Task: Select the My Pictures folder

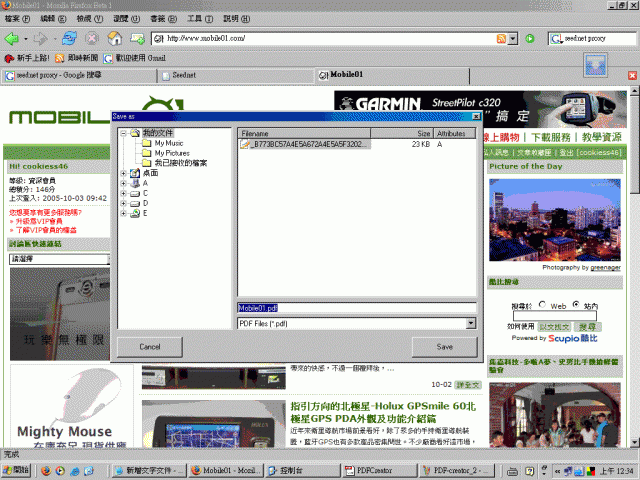Action: pos(172,153)
